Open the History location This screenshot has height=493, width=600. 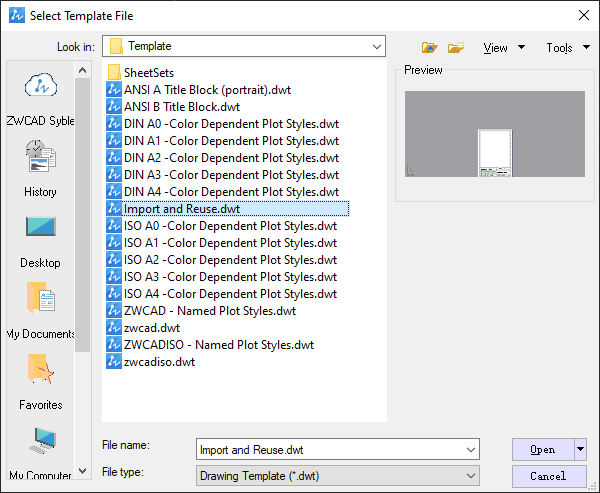click(41, 168)
